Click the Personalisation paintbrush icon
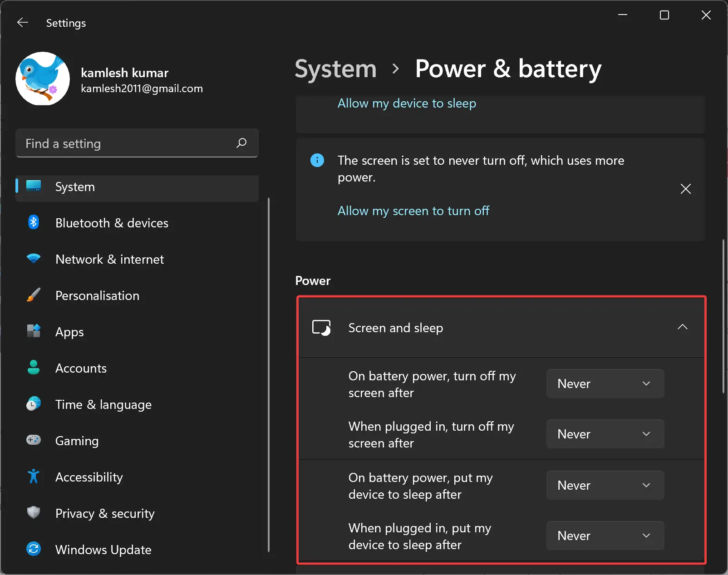728x575 pixels. pos(34,295)
